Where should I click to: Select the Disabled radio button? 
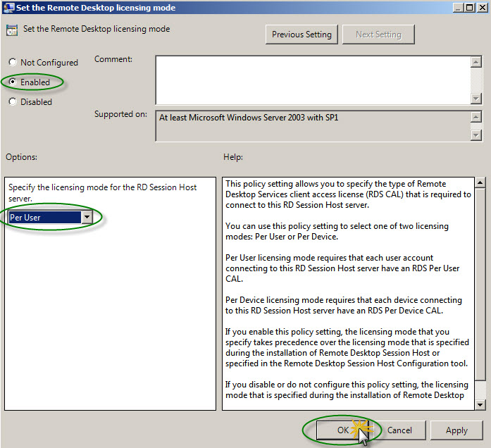point(13,102)
